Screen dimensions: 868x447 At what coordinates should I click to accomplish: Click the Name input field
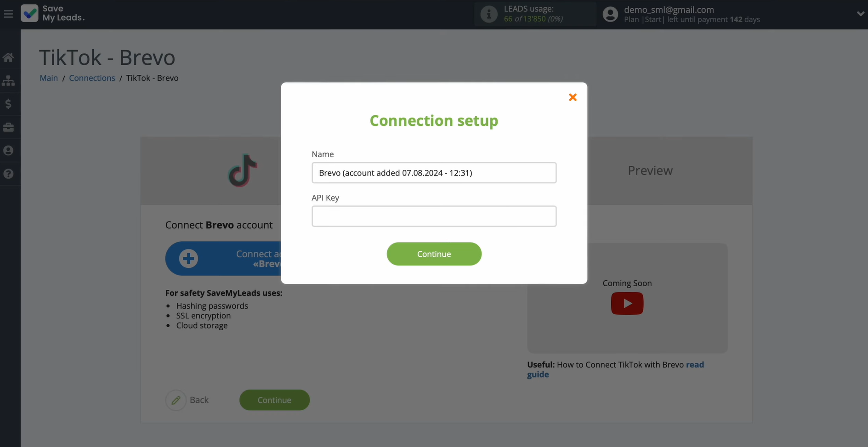click(x=434, y=173)
